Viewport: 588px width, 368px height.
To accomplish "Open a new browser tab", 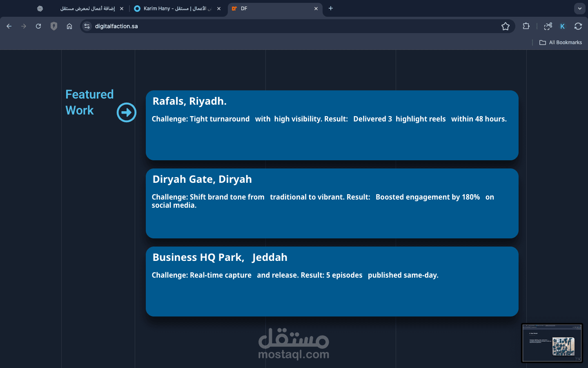I will [331, 9].
